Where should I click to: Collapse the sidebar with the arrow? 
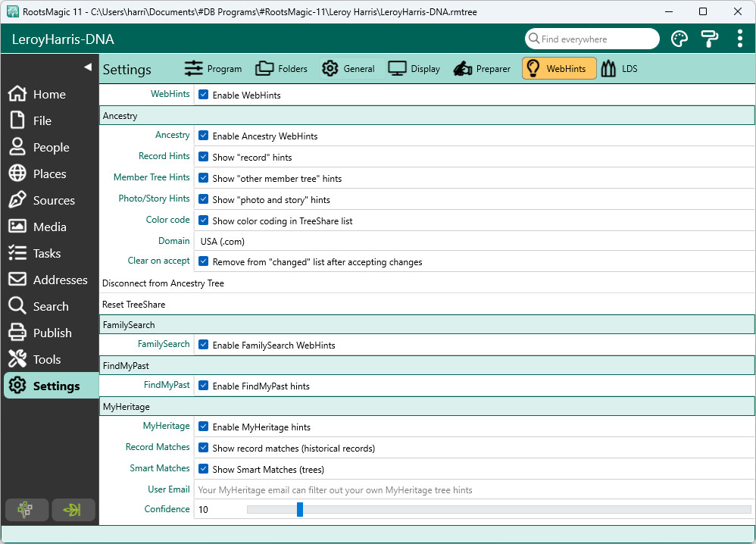tap(88, 67)
